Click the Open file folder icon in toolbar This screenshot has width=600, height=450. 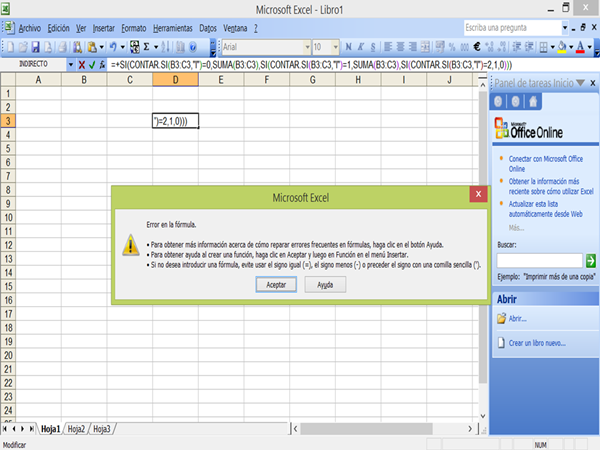click(x=23, y=47)
